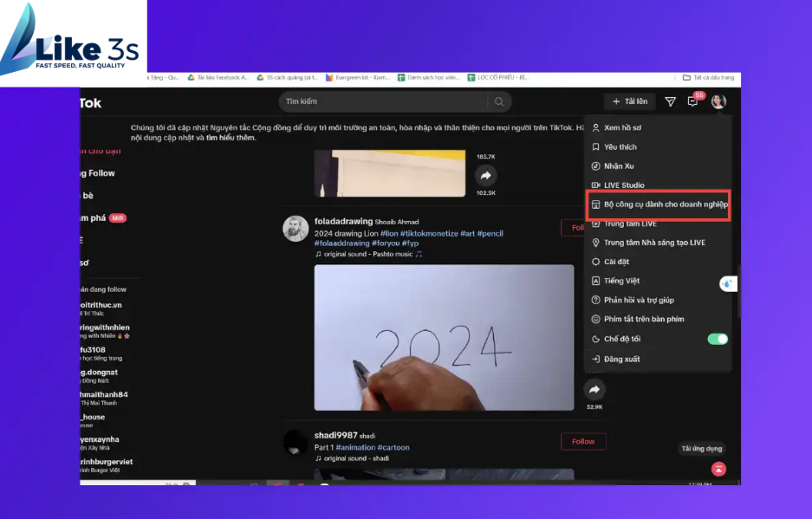This screenshot has height=519, width=812.
Task: Open the Khám phá tab with Mới badge
Action: tap(103, 218)
